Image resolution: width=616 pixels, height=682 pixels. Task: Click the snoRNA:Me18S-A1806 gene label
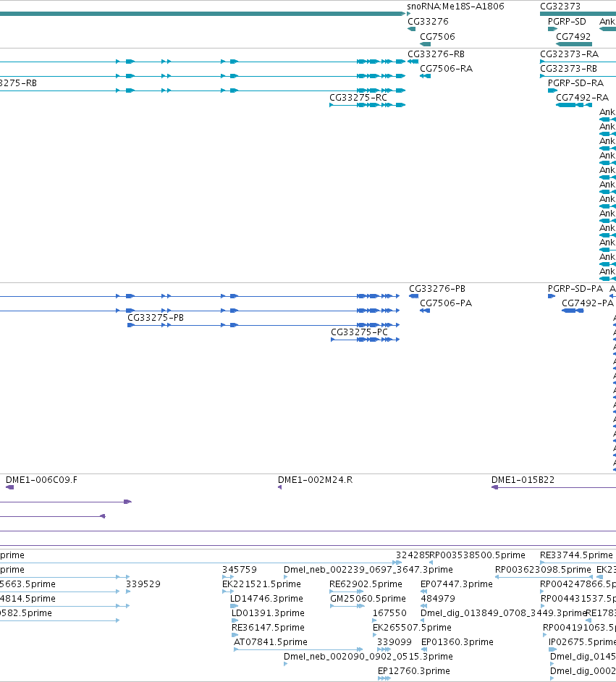[x=455, y=7]
